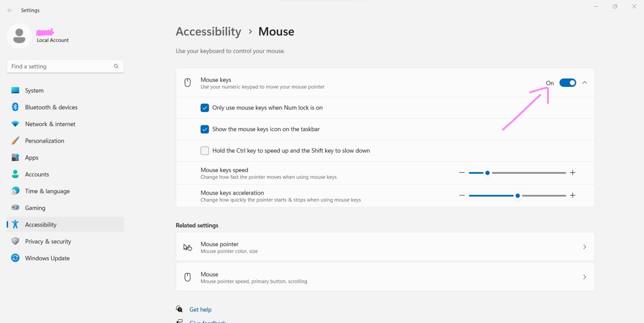This screenshot has height=323, width=644.
Task: Enable Hold Ctrl key to speed up checkbox
Action: (x=205, y=151)
